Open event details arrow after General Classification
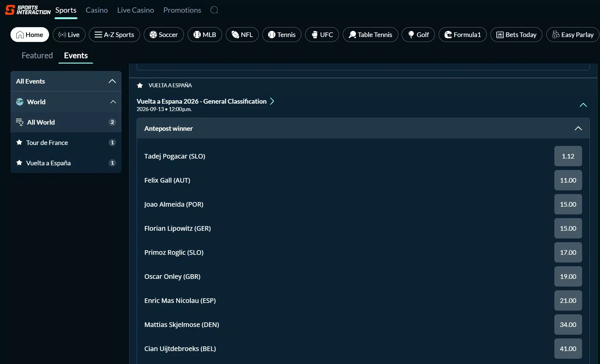This screenshot has height=364, width=600. click(x=272, y=101)
